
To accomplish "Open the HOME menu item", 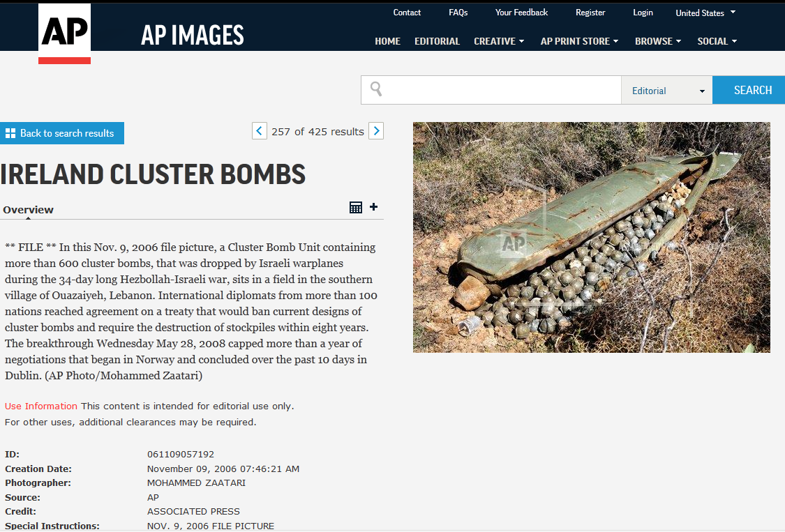I will (x=387, y=41).
